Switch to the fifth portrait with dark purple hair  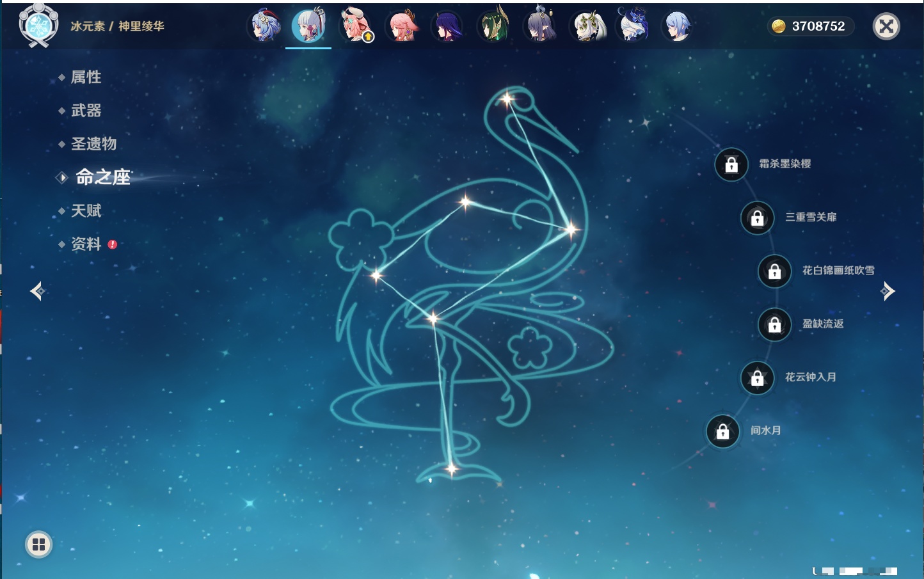[x=447, y=26]
